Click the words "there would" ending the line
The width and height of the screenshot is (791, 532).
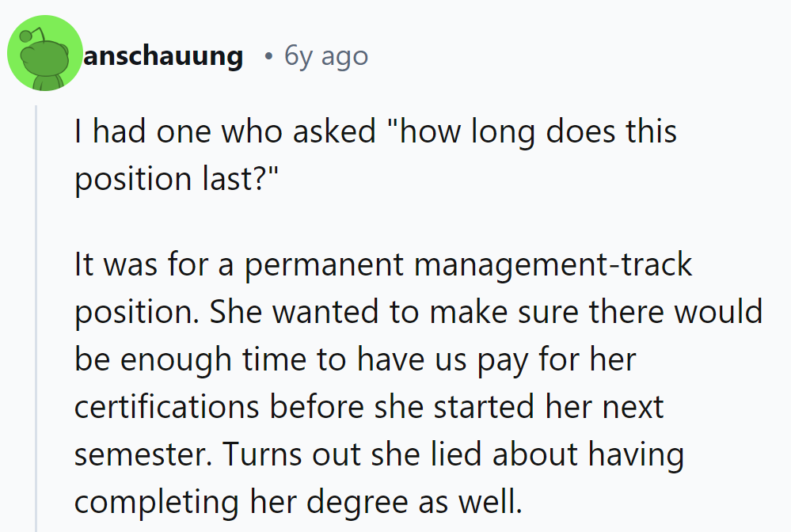click(x=675, y=312)
